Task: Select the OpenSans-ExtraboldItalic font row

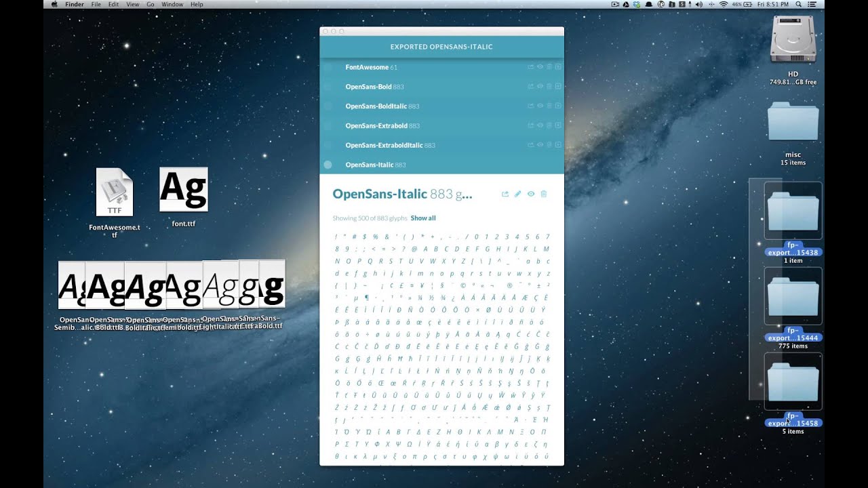Action: (441, 145)
